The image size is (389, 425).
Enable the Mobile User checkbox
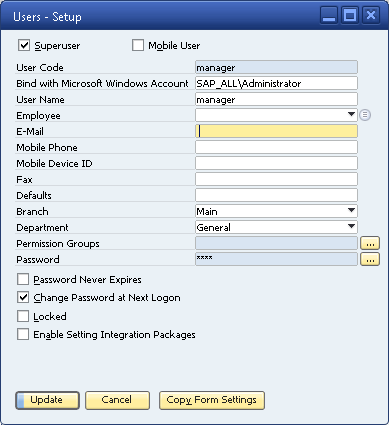point(138,45)
